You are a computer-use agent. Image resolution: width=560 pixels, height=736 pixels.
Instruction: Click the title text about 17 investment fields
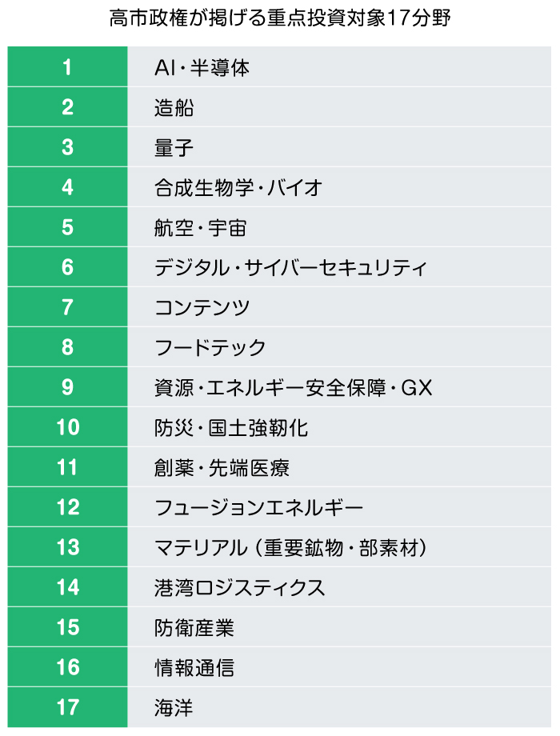280,20
